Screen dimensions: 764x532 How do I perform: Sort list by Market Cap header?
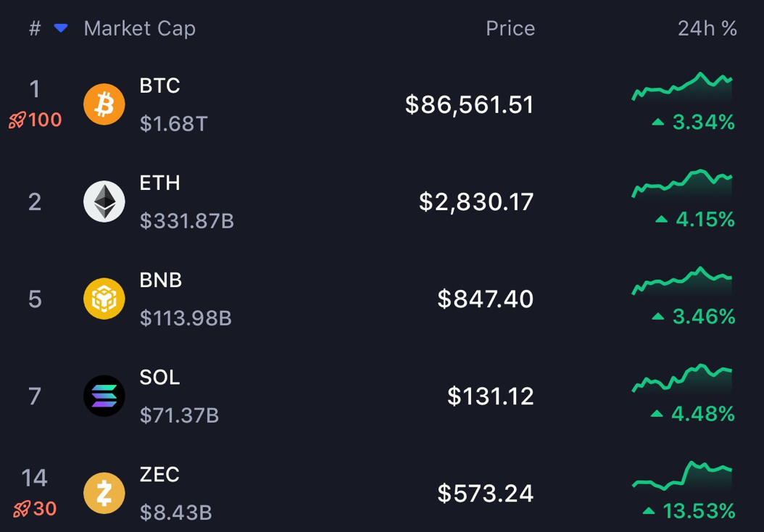[139, 29]
